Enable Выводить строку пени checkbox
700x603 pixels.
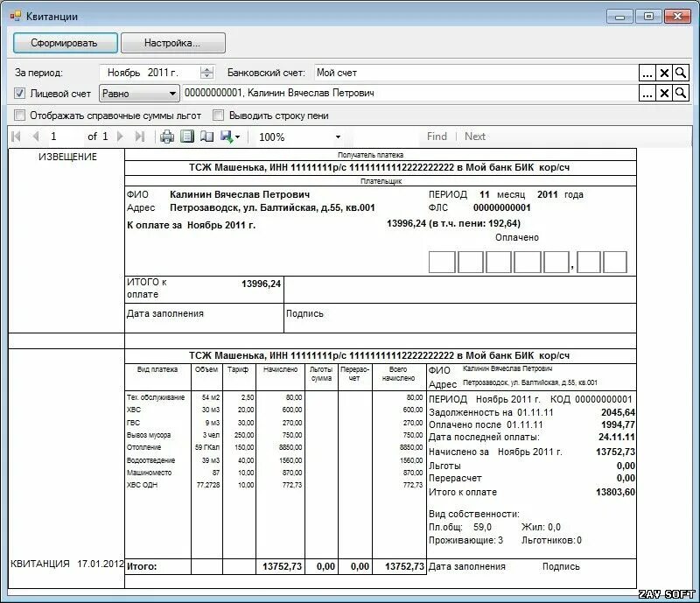click(218, 116)
